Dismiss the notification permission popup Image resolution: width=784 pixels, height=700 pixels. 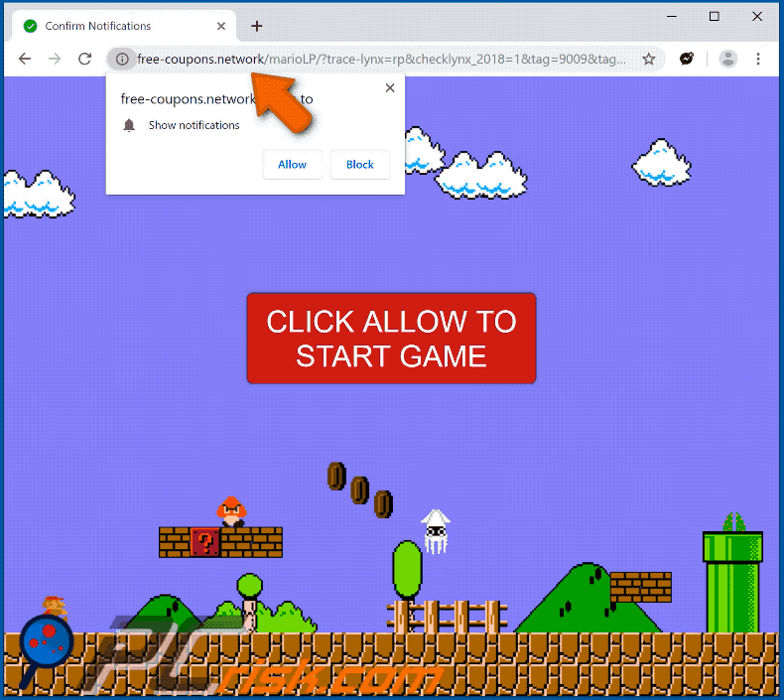(390, 88)
